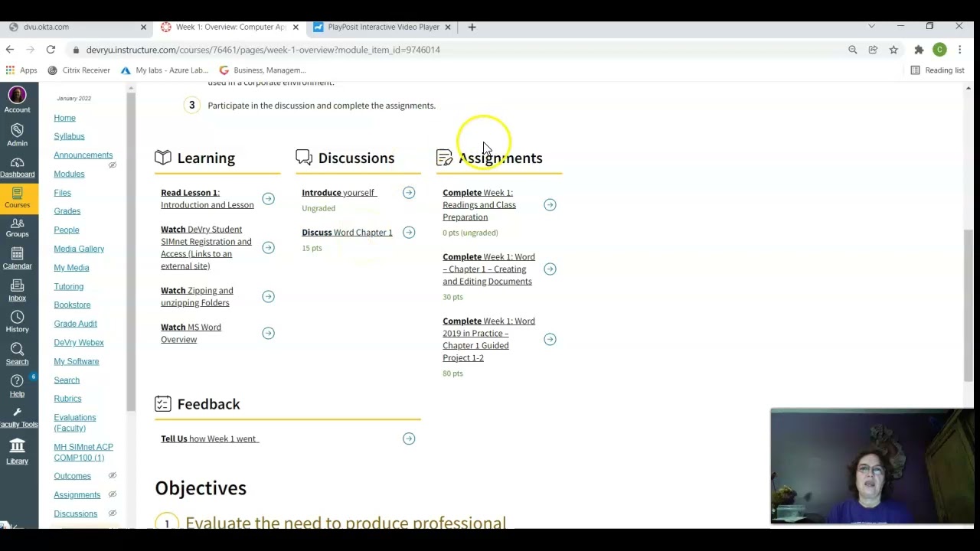Toggle visibility eye beside Discussions

[113, 514]
